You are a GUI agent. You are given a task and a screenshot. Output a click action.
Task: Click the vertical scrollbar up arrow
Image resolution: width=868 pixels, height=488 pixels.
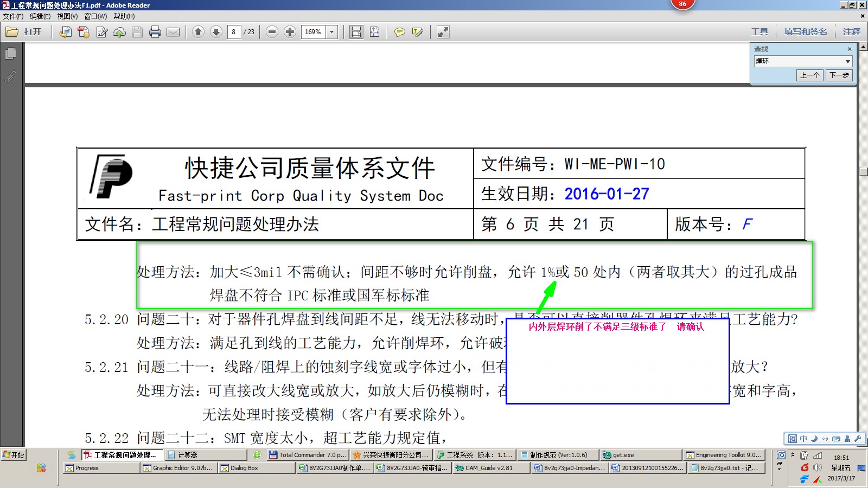(x=863, y=47)
